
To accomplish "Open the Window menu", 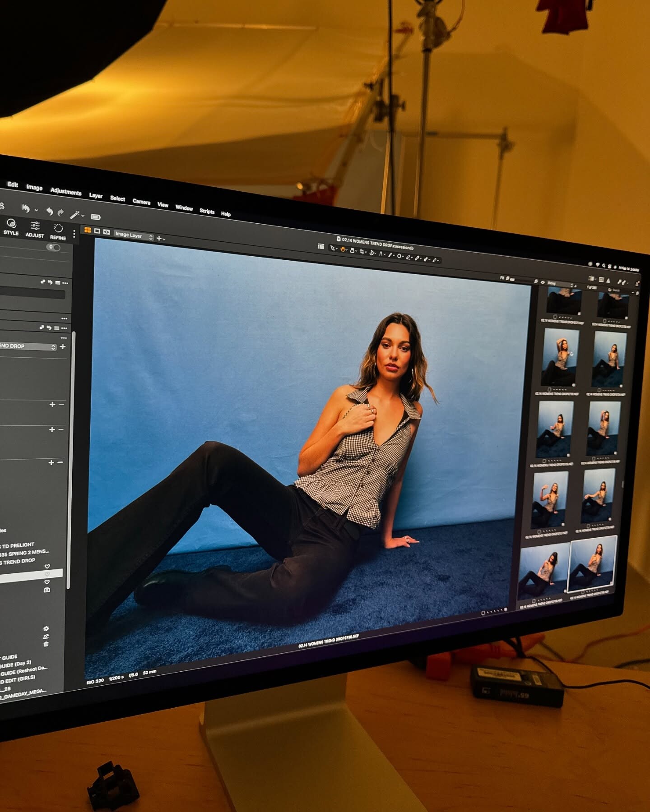I will click(x=184, y=208).
